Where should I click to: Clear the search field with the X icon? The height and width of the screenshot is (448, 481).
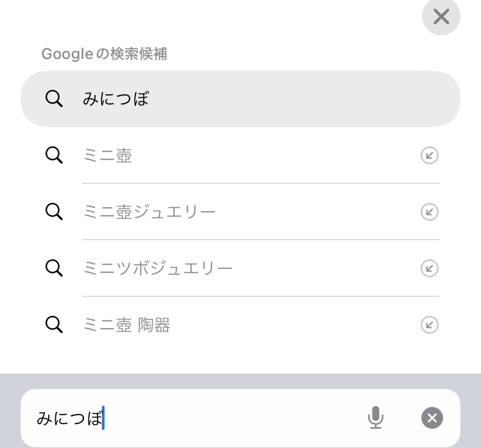[432, 418]
